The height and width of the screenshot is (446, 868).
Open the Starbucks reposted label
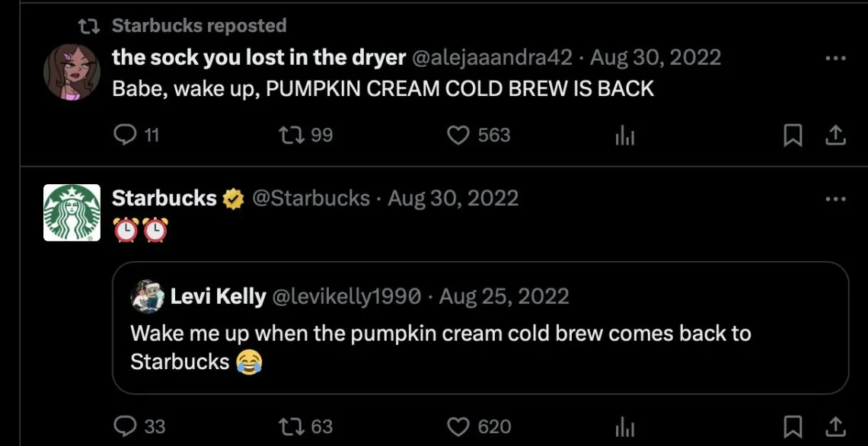tap(199, 25)
